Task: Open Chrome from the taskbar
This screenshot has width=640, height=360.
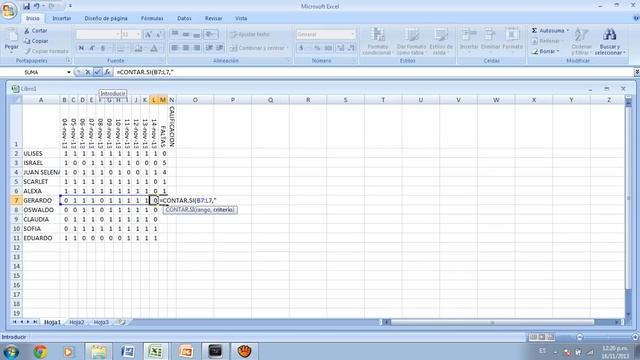Action: 40,351
